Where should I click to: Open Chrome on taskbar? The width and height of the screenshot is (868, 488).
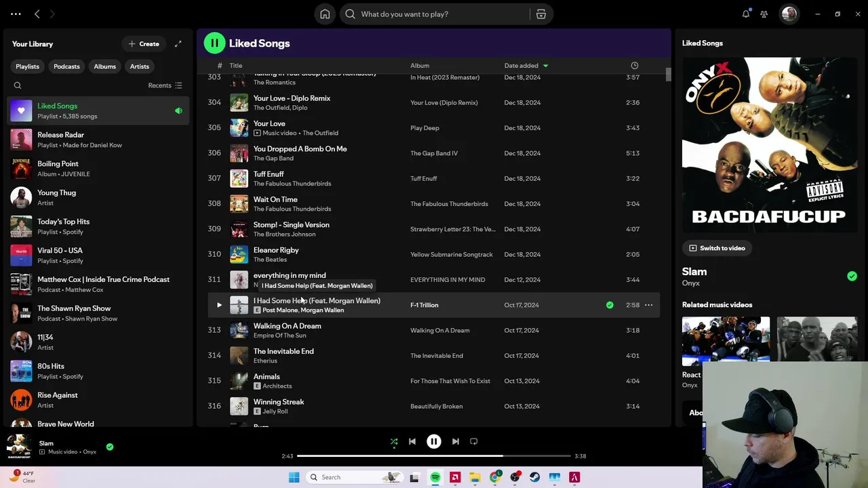[495, 477]
